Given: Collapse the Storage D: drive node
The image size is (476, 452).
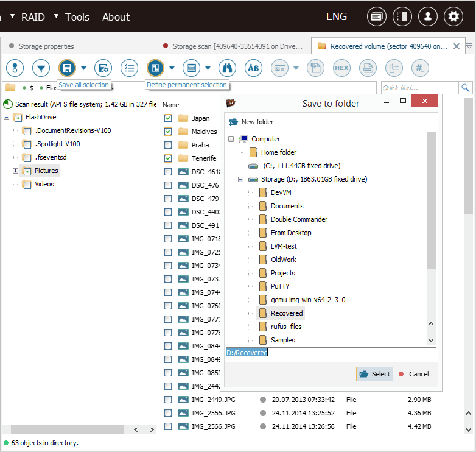Looking at the screenshot, I should click(x=240, y=180).
